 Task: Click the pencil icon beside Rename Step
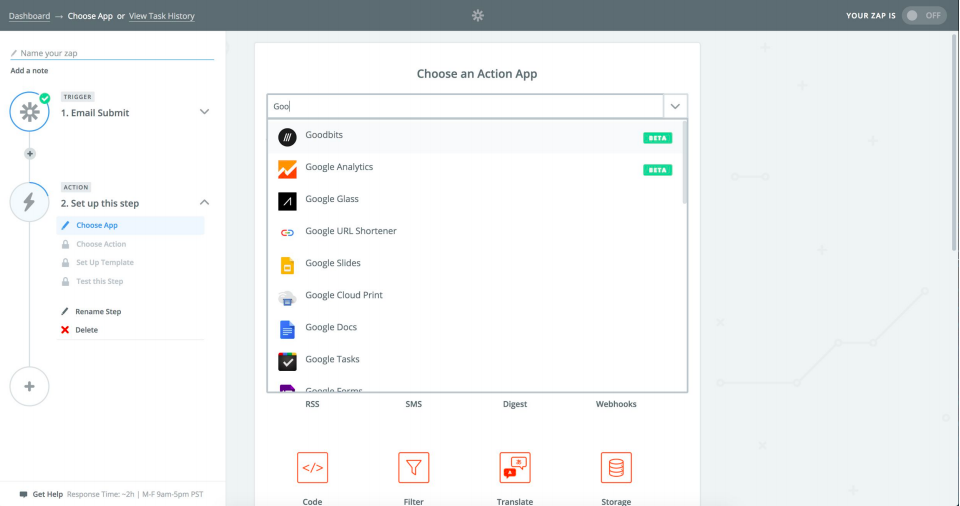[65, 311]
